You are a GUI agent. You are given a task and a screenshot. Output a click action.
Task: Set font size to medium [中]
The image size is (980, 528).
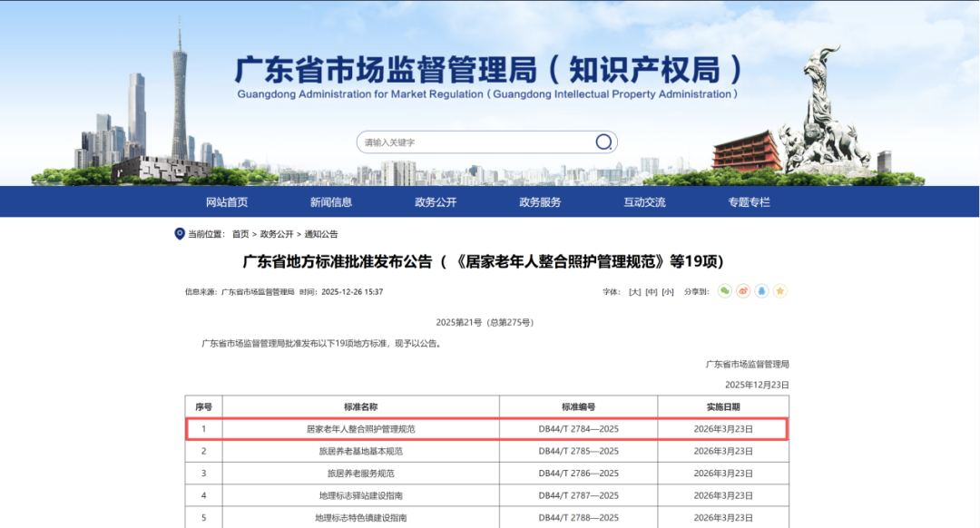652,292
